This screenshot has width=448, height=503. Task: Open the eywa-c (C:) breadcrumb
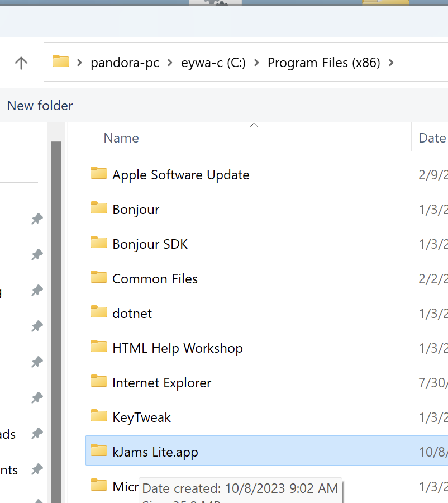coord(213,63)
